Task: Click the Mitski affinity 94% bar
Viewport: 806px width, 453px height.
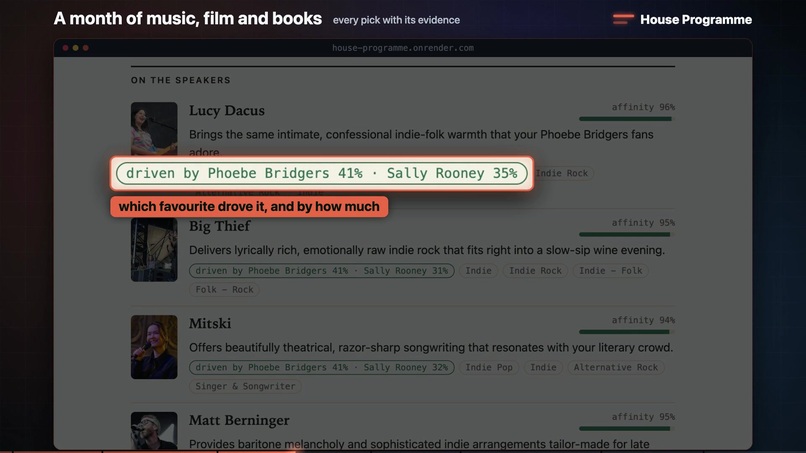Action: click(x=627, y=332)
